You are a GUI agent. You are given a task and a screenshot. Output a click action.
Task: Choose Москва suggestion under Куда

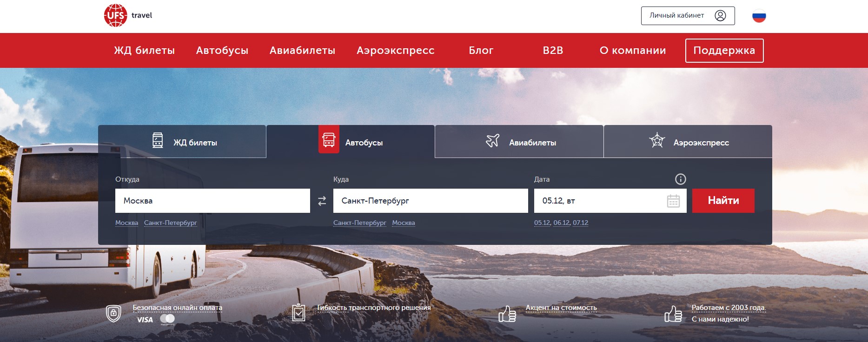coord(403,223)
